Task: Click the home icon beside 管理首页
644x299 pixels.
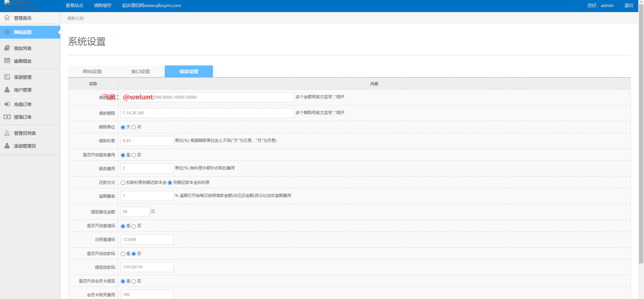Action: point(7,18)
